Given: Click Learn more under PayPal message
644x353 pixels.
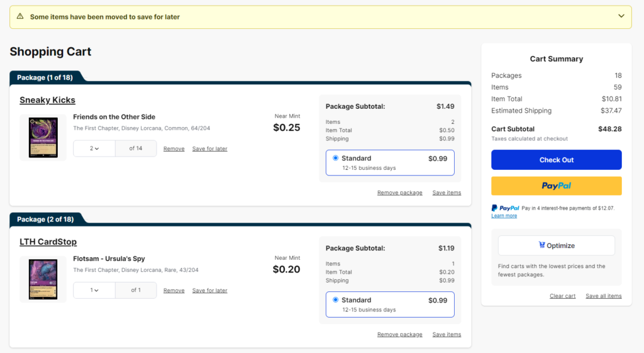Looking at the screenshot, I should pyautogui.click(x=504, y=216).
